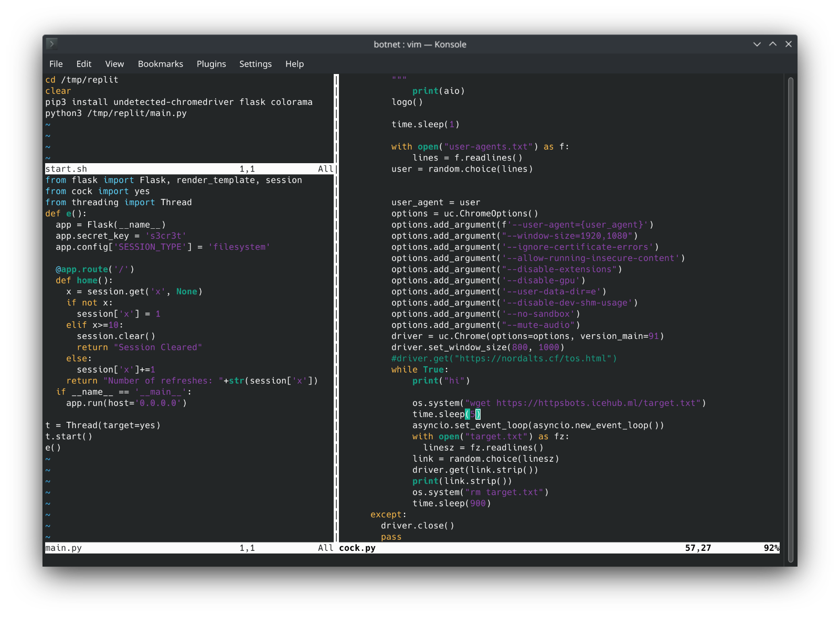Click the Konsole terminal icon in title bar

click(x=51, y=44)
